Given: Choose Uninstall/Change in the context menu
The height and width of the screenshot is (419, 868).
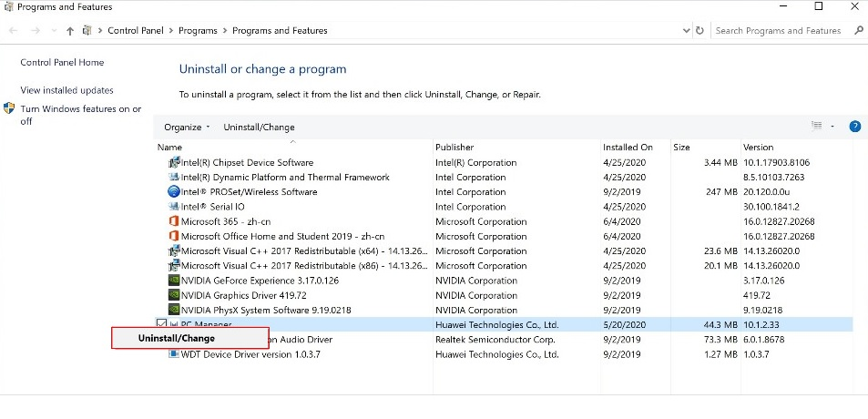Looking at the screenshot, I should [x=177, y=338].
